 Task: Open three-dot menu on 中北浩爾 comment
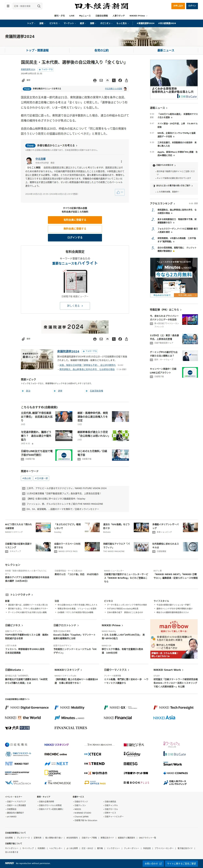pos(121,161)
